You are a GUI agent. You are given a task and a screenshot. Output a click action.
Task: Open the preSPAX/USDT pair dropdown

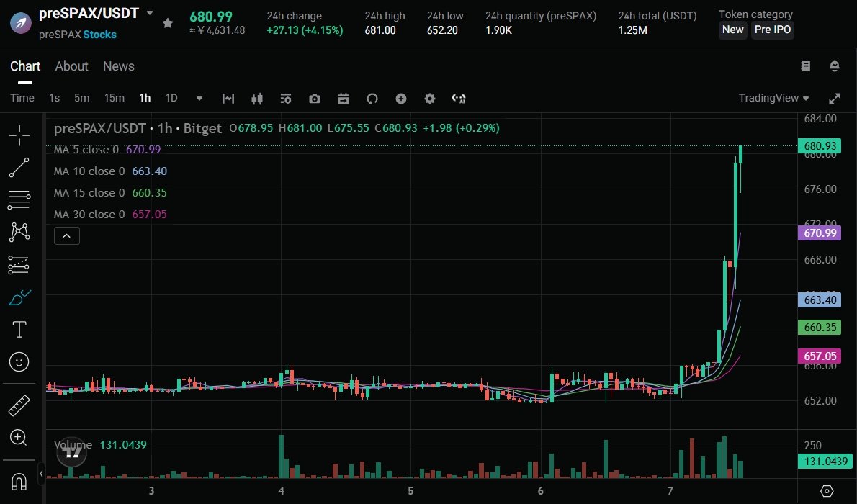150,12
